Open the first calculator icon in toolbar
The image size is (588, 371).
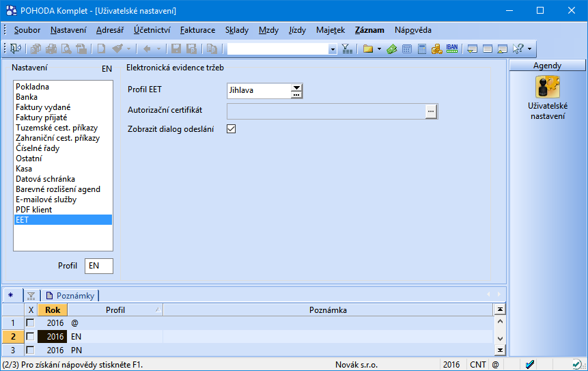407,49
